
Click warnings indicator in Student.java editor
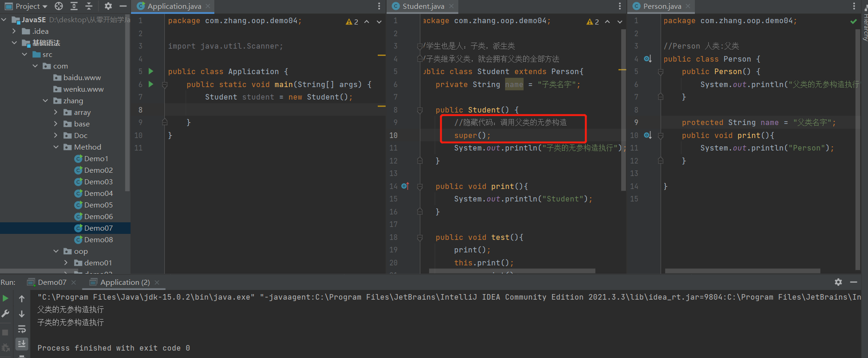pos(593,22)
